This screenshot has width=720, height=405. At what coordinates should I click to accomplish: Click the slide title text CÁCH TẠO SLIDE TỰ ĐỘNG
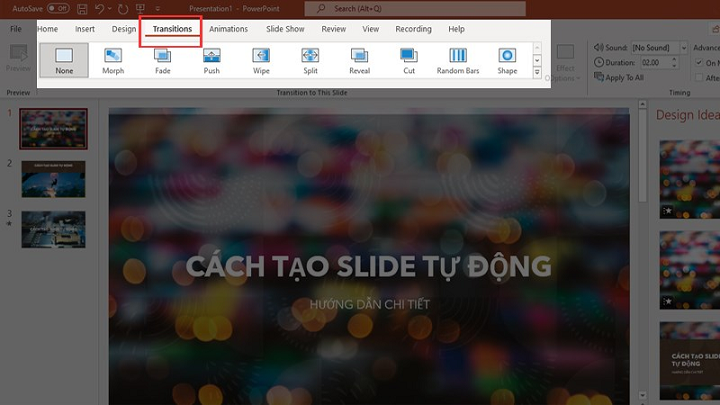click(x=368, y=266)
